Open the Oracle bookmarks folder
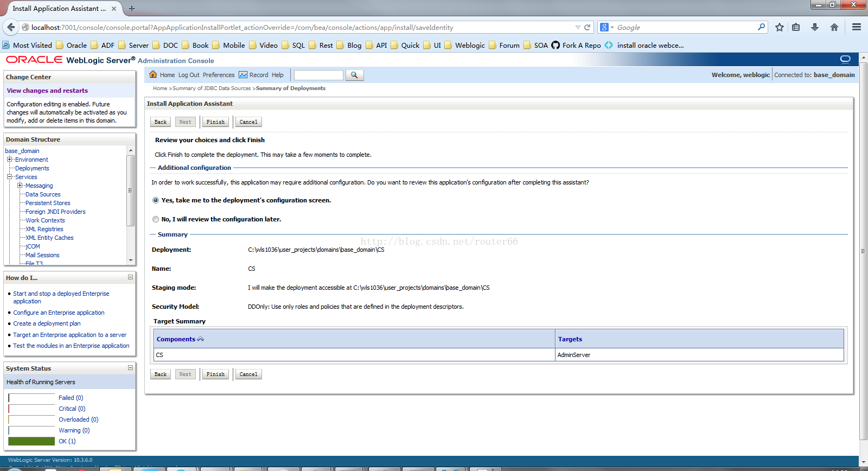Viewport: 868px width, 471px height. (71, 45)
